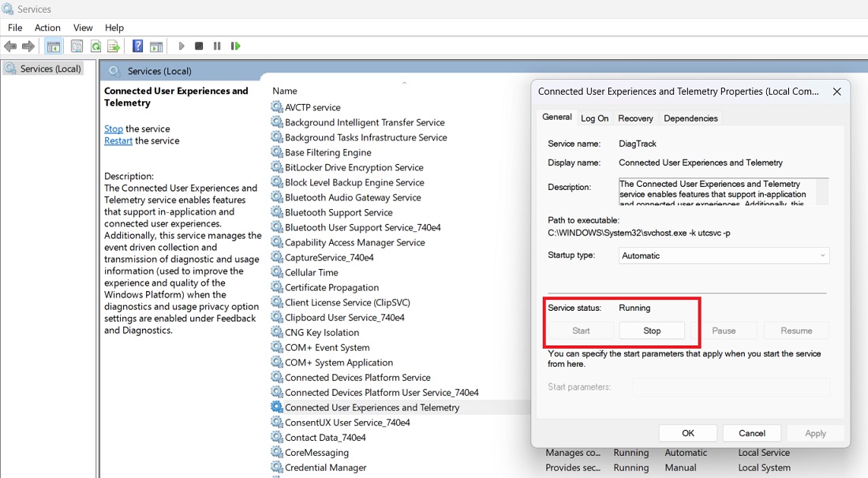This screenshot has height=478, width=868.
Task: Click the Restart Service toolbar icon
Action: click(235, 46)
